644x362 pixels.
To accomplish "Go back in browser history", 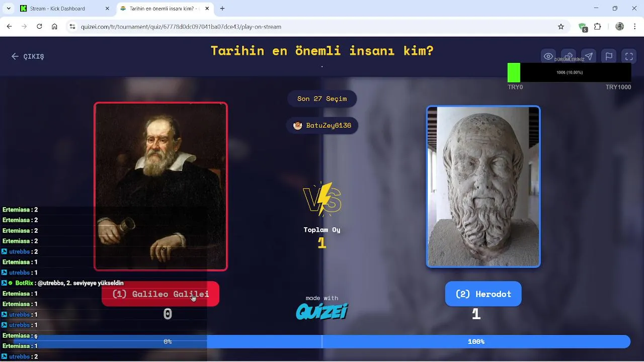I will pyautogui.click(x=9, y=27).
